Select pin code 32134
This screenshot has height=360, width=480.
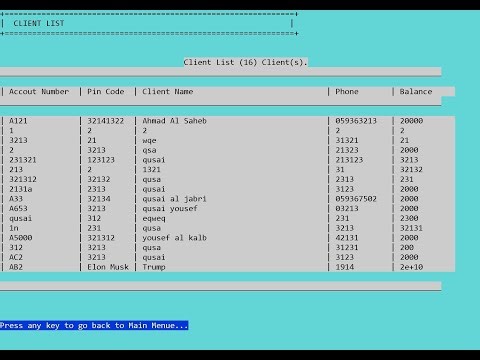point(99,199)
